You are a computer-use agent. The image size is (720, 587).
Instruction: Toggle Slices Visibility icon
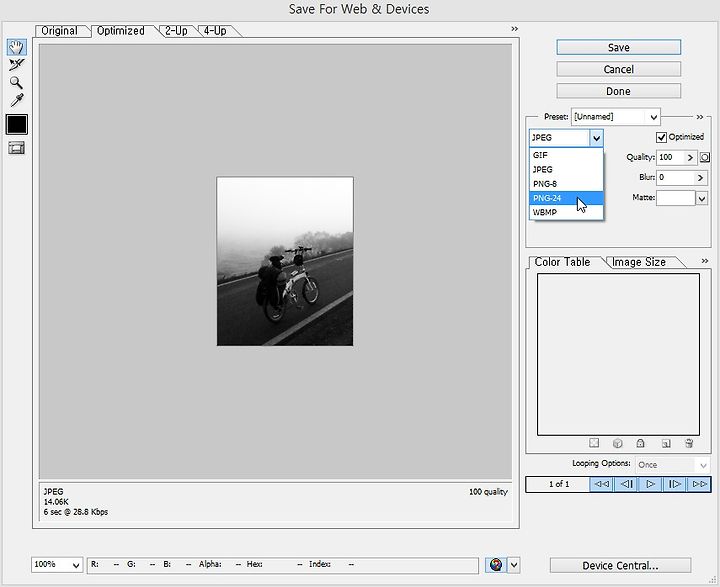point(17,148)
